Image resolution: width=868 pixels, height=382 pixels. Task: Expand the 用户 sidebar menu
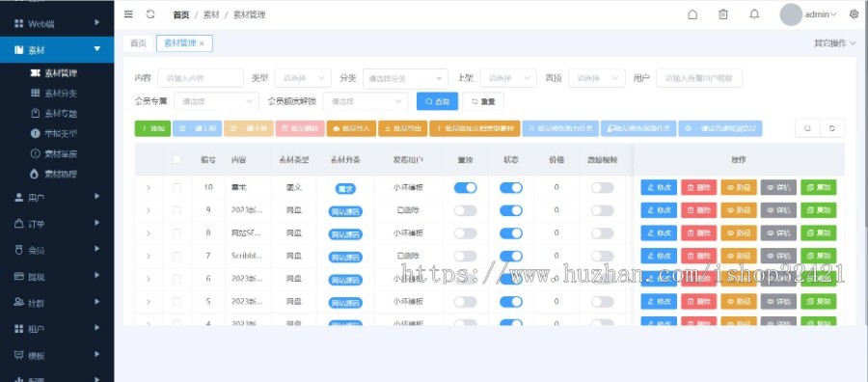tap(57, 197)
